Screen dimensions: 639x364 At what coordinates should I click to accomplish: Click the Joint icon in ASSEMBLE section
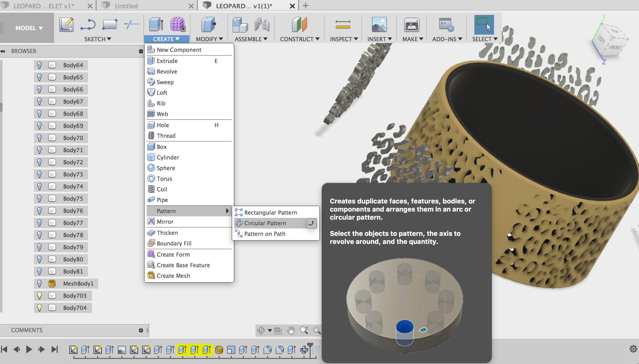tap(262, 25)
